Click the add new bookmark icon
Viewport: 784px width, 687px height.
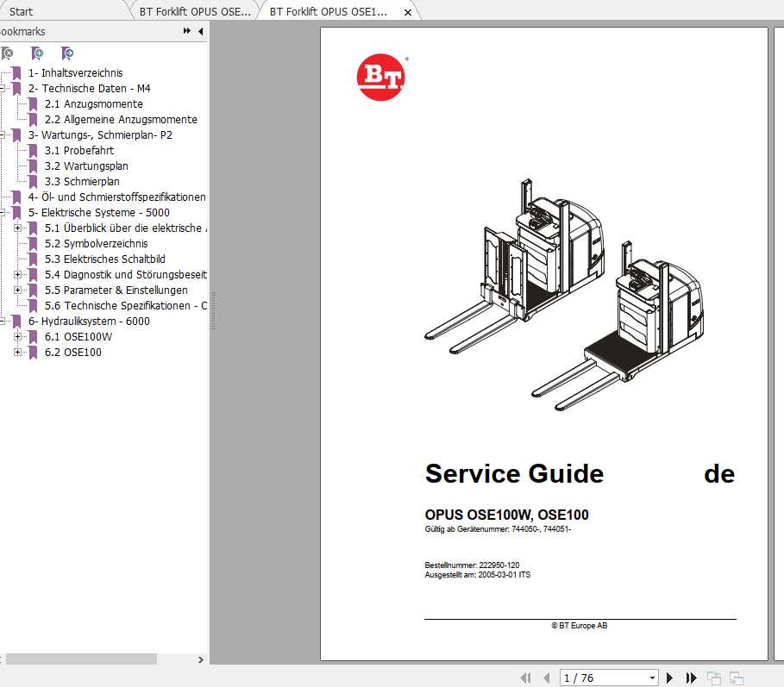click(x=37, y=53)
